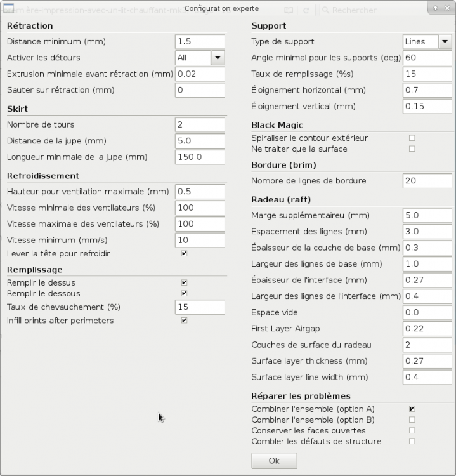Open the 'Type de support' dropdown arrow

[445, 42]
